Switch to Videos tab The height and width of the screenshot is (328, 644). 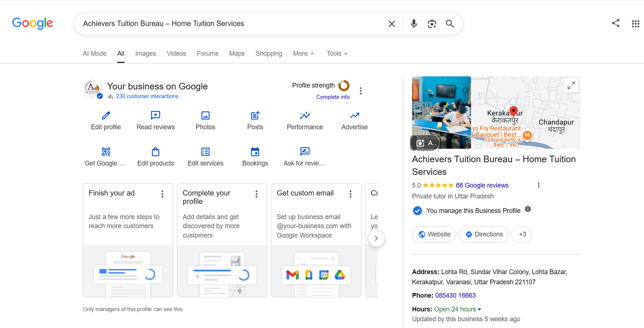(x=176, y=54)
